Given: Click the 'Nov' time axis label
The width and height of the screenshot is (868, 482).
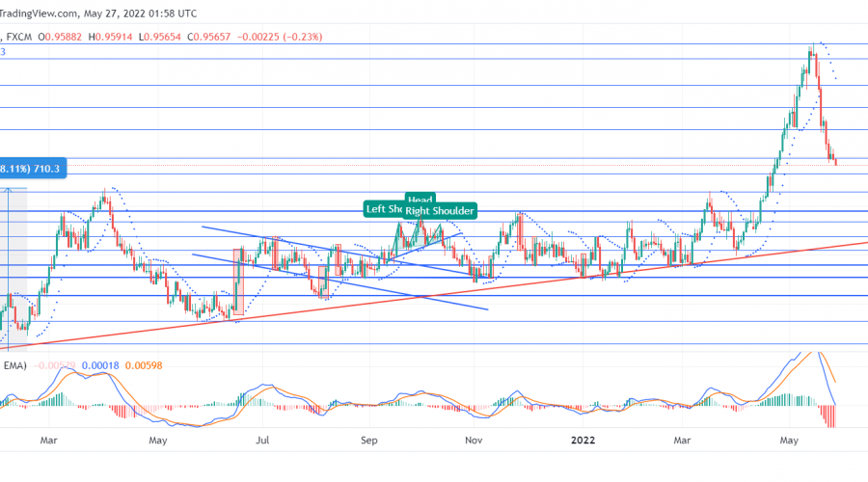Looking at the screenshot, I should 474,441.
